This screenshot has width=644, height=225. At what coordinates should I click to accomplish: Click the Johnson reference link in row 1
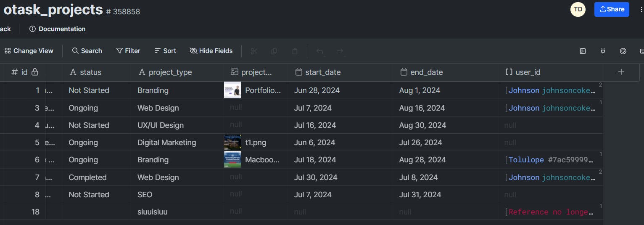click(524, 90)
